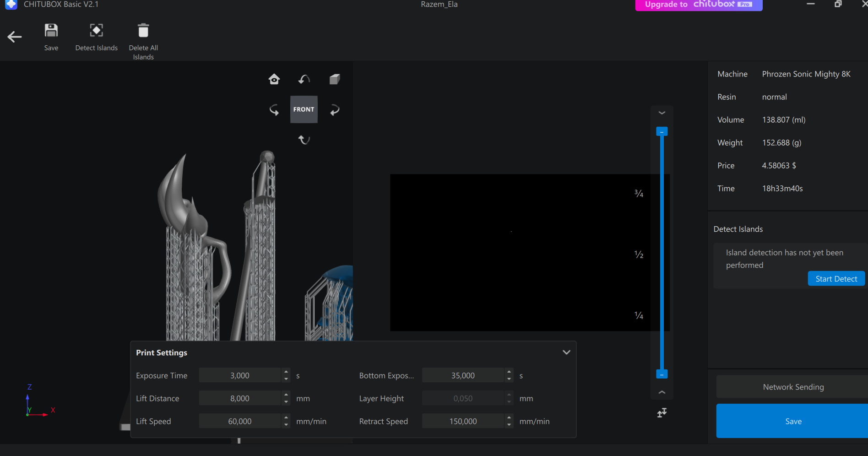The image size is (868, 456).
Task: Click the CHITUBOX app logo icon
Action: click(11, 5)
